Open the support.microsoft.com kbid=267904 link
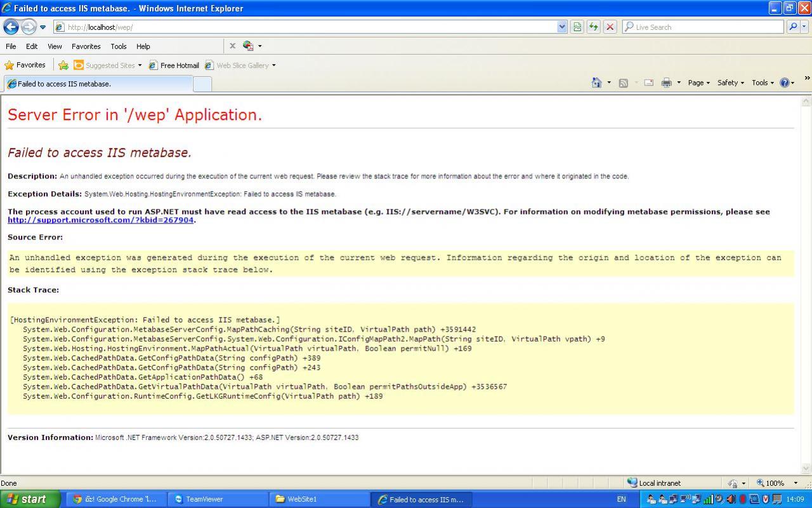This screenshot has height=508, width=812. [x=100, y=220]
